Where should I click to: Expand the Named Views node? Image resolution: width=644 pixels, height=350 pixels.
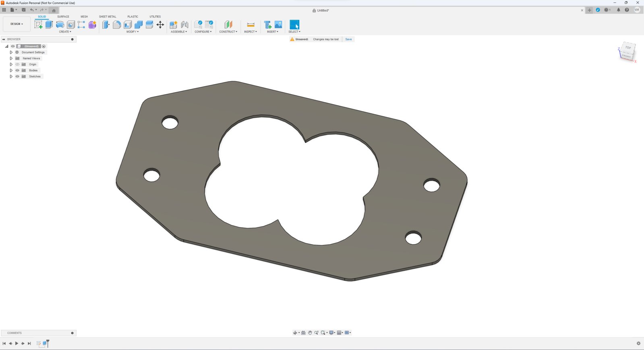pyautogui.click(x=11, y=58)
